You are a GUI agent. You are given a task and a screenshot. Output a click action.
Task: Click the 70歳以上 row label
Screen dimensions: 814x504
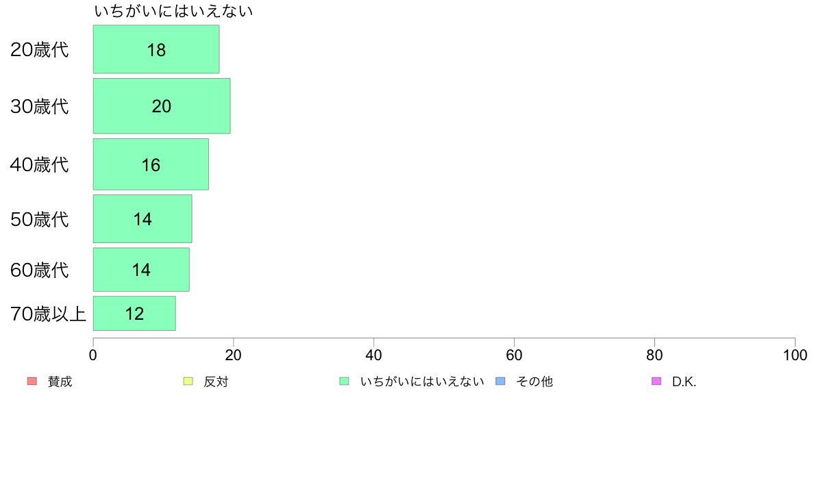48,314
